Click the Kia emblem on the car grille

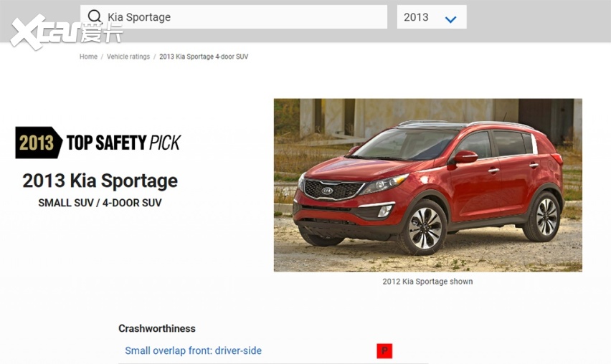327,191
